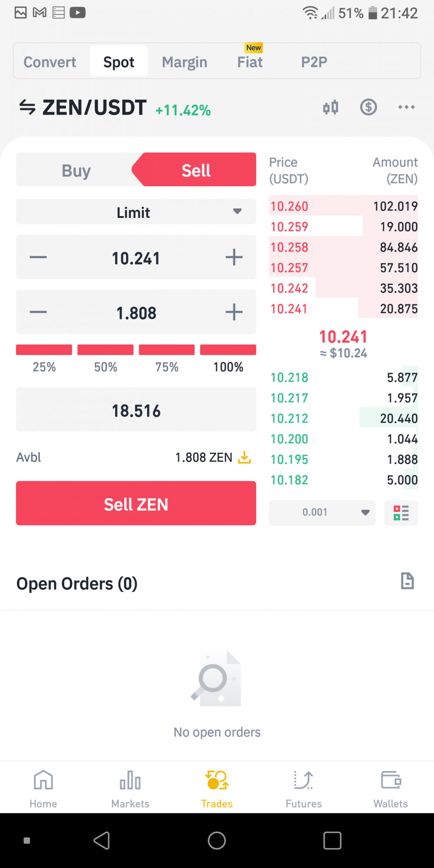Open the ZEN/USDT pair selector
This screenshot has height=868, width=434.
[94, 107]
